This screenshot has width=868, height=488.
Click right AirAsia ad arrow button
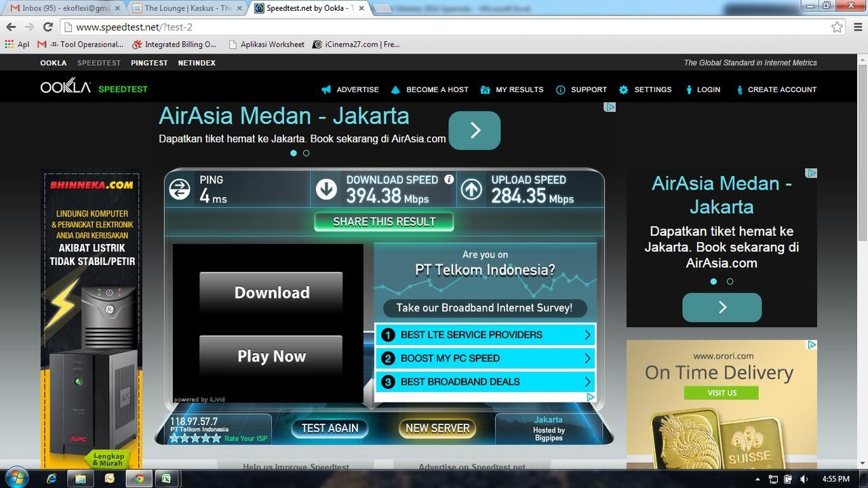point(722,307)
